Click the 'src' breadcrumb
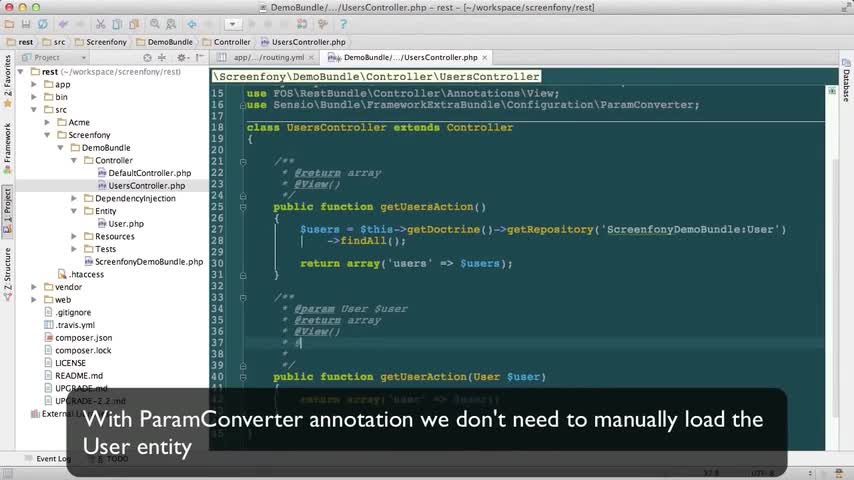The width and height of the screenshot is (854, 480). (x=54, y=42)
